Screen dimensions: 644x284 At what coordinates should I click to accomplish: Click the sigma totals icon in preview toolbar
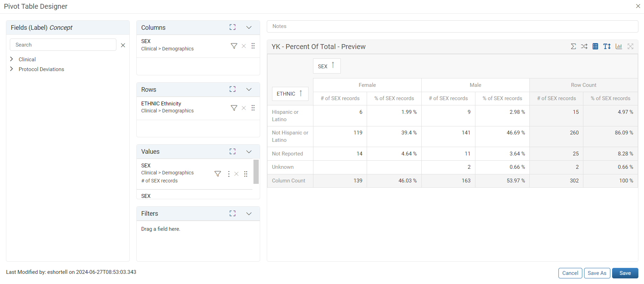click(573, 46)
